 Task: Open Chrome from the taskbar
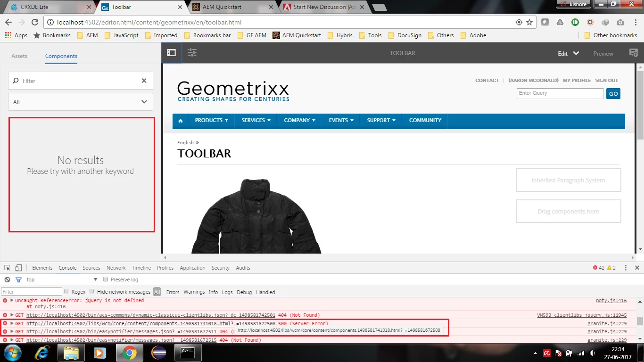130,353
